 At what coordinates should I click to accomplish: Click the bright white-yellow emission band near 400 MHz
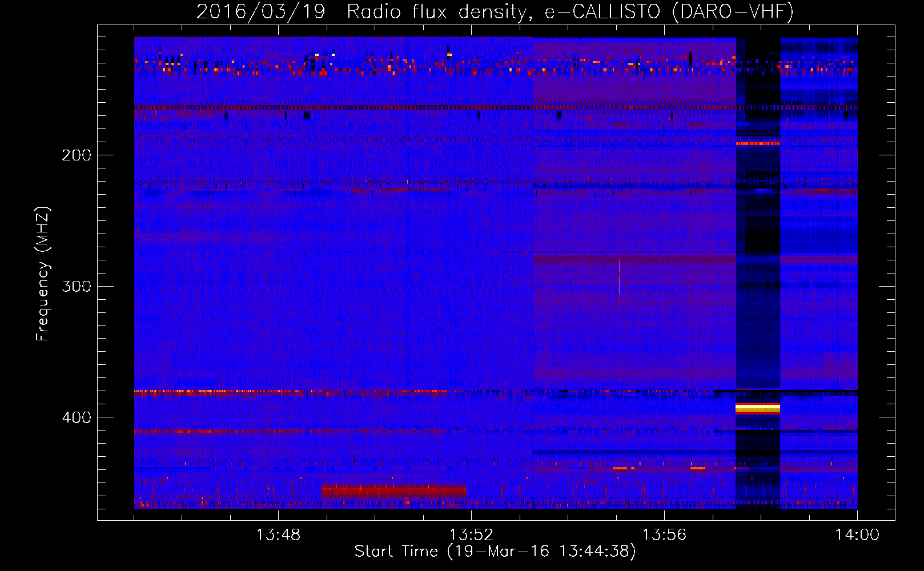click(x=758, y=408)
